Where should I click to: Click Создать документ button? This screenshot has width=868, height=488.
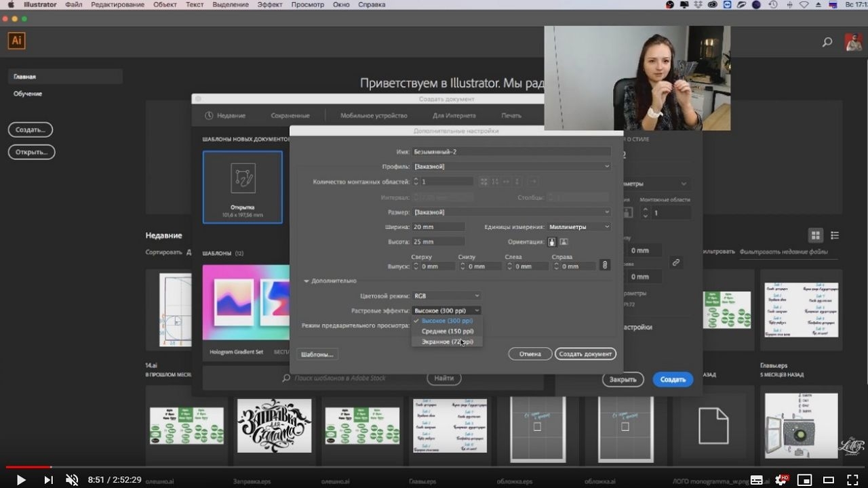585,354
